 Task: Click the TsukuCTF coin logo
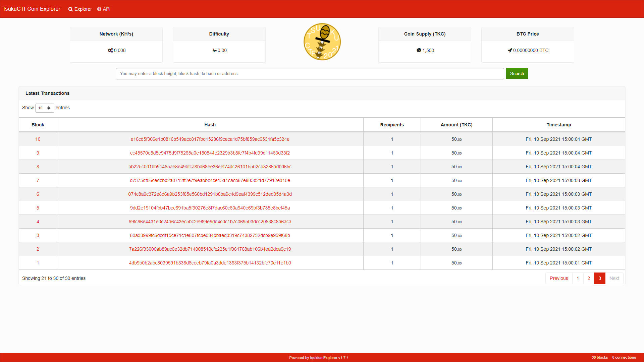322,42
